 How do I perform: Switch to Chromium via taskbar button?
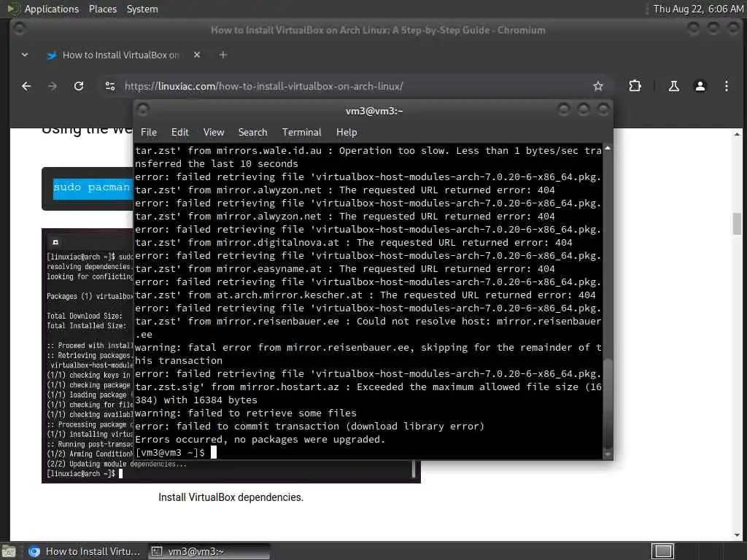(x=85, y=551)
